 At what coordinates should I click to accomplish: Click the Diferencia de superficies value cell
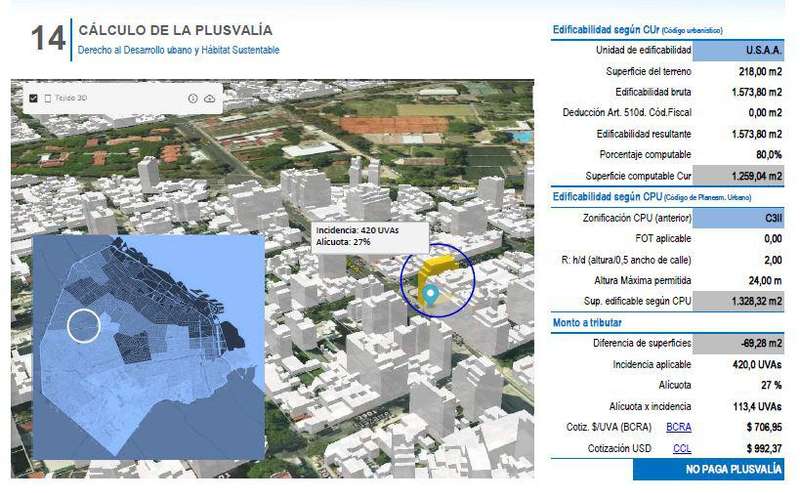coord(739,343)
